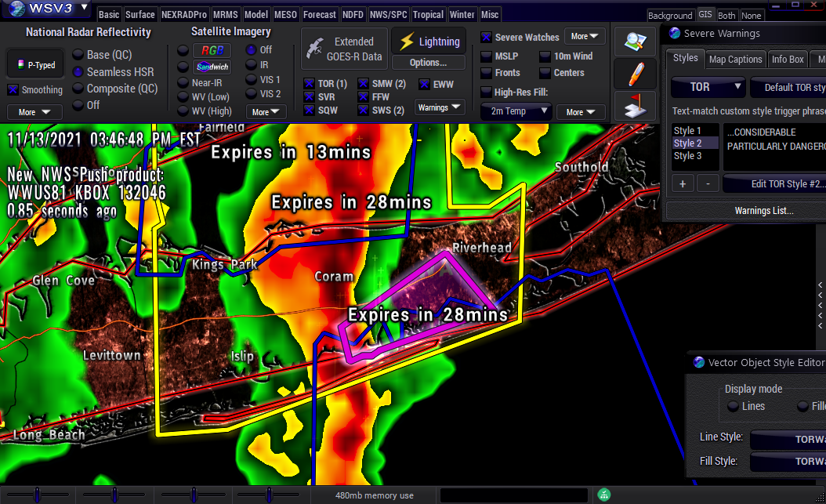Click the green status icon in status bar
826x504 pixels.
tap(604, 495)
